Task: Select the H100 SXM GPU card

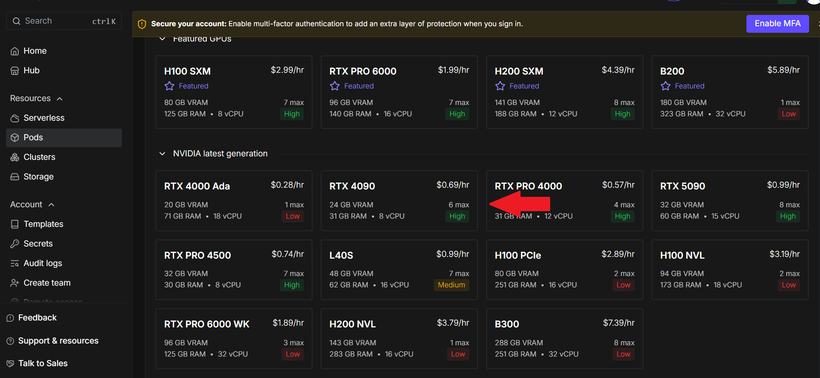Action: pos(234,92)
